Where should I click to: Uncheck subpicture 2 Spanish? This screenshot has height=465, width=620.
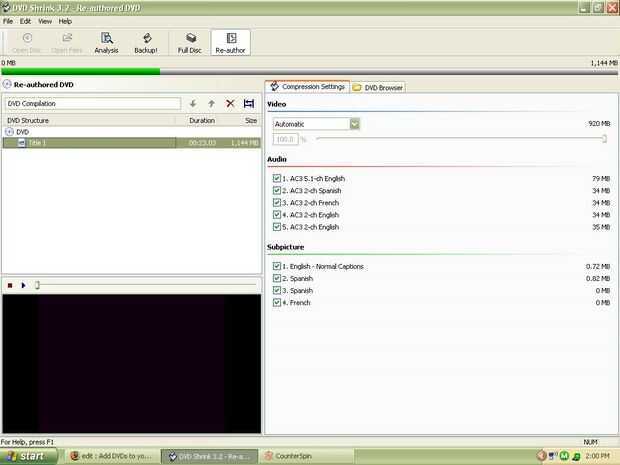(x=277, y=278)
